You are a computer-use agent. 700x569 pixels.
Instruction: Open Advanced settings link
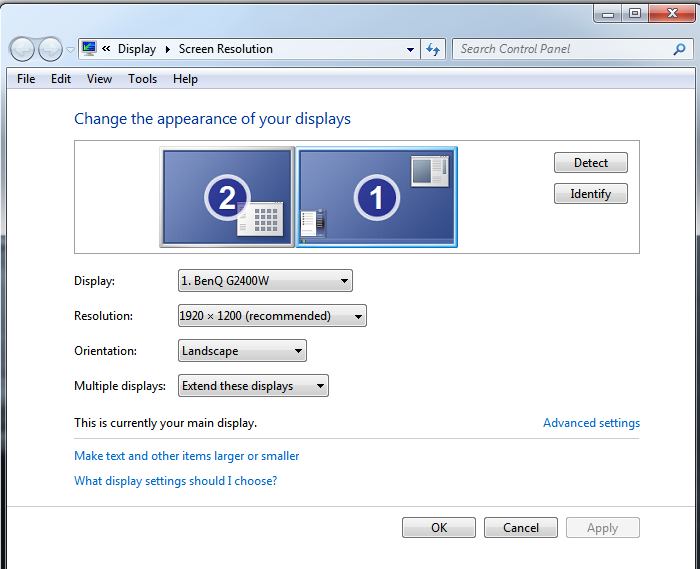pos(591,423)
